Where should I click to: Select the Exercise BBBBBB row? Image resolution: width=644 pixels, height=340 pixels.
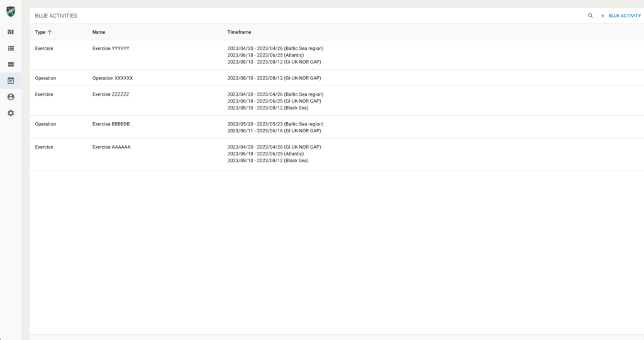(111, 124)
